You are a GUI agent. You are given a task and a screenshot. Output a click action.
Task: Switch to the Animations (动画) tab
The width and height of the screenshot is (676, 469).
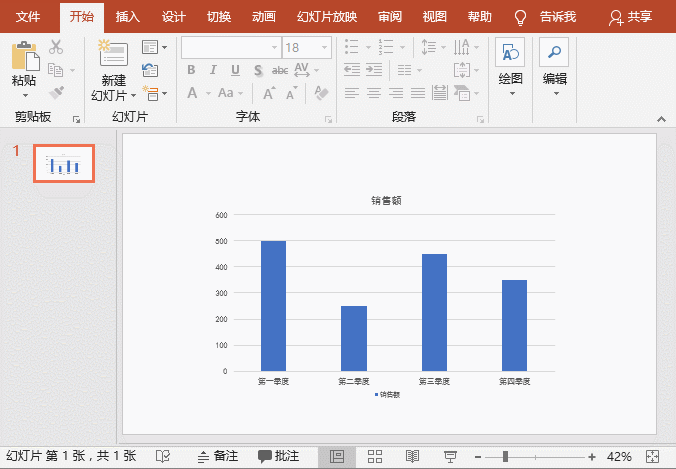pos(264,17)
